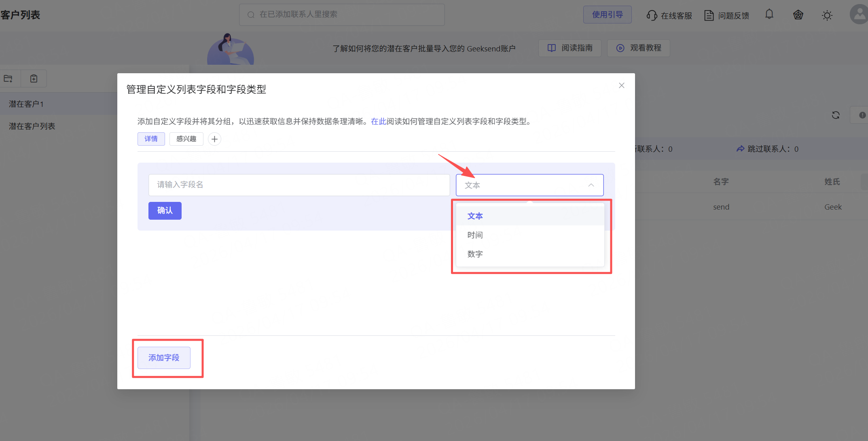Select 潜在客户列表 in sidebar
The image size is (868, 441).
point(32,126)
